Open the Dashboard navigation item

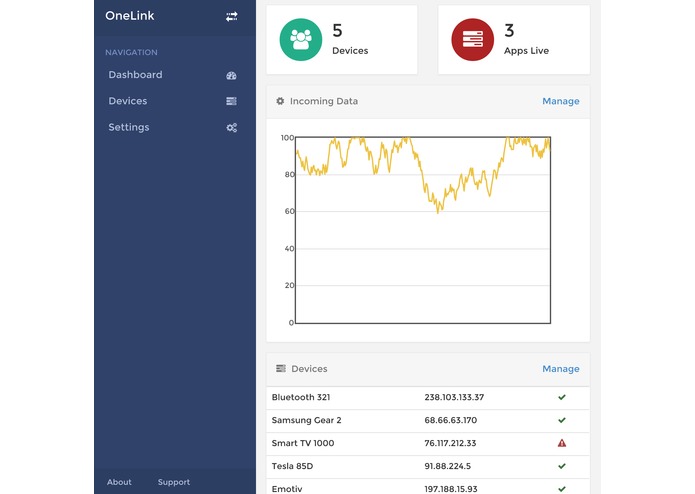(x=175, y=75)
